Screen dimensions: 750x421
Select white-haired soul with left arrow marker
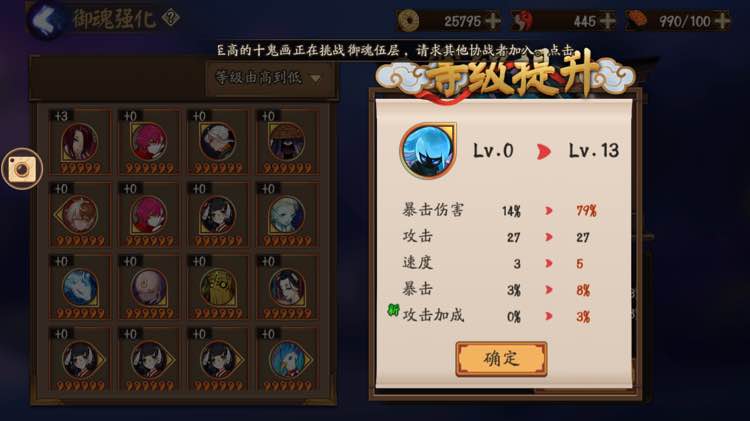(79, 215)
